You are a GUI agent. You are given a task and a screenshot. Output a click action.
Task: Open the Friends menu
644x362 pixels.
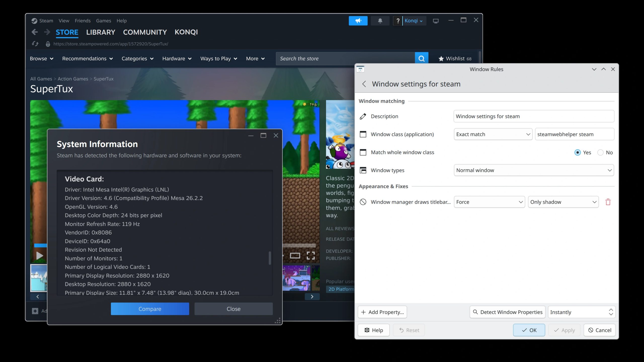coord(83,21)
